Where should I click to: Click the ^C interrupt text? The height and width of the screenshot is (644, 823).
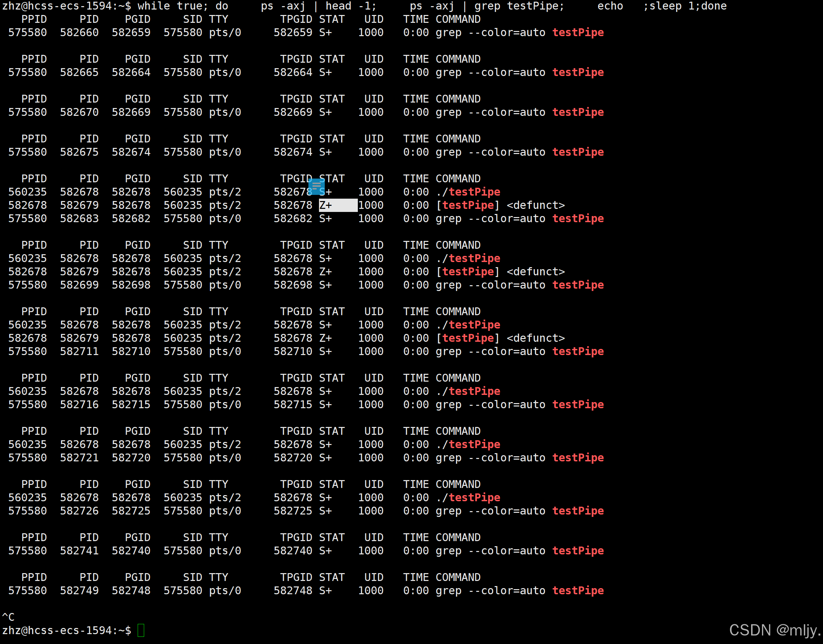[8, 617]
